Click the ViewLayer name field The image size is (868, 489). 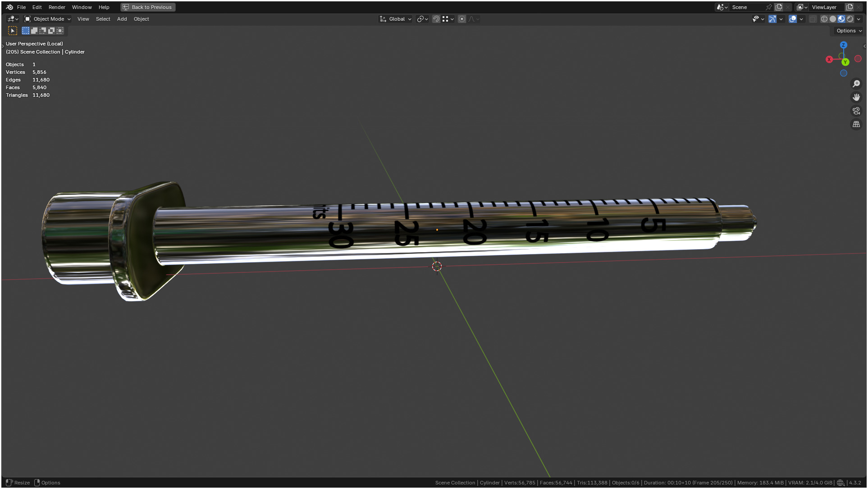pyautogui.click(x=827, y=7)
